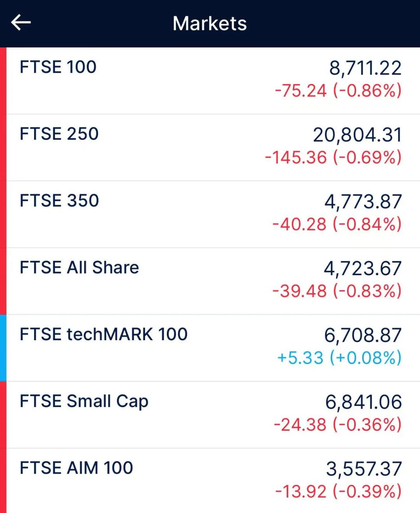Select the FTSE 350 label
Image resolution: width=420 pixels, height=513 pixels.
[59, 201]
